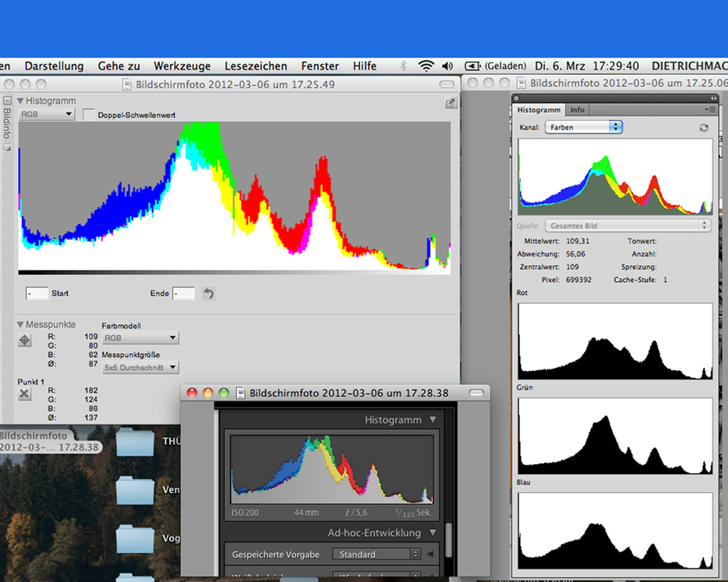Click the battery charging icon

point(473,66)
